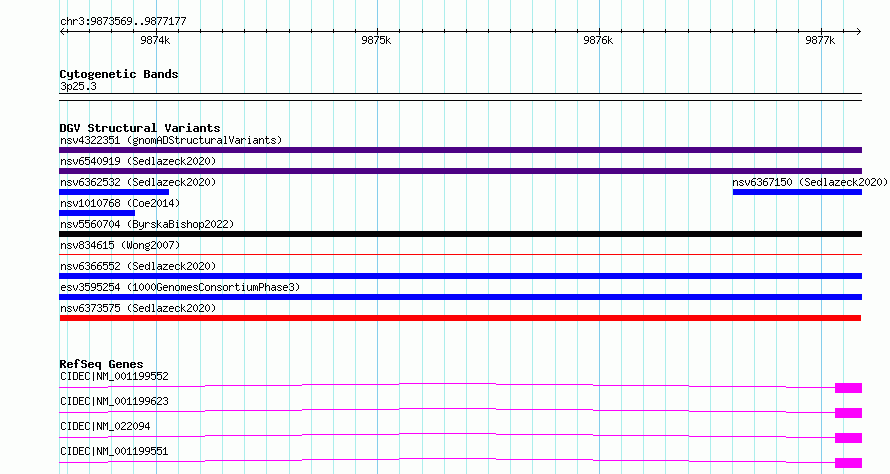This screenshot has height=474, width=890.
Task: Click the nsv1010768 Coe2014 bar
Action: [x=97, y=213]
